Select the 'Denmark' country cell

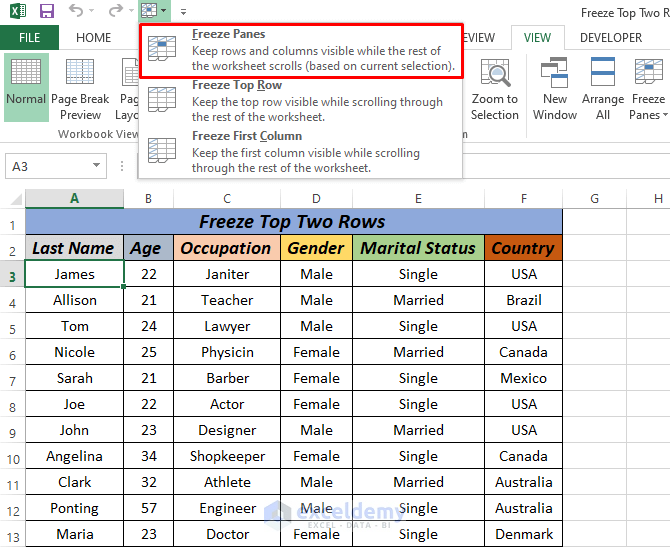[x=523, y=534]
